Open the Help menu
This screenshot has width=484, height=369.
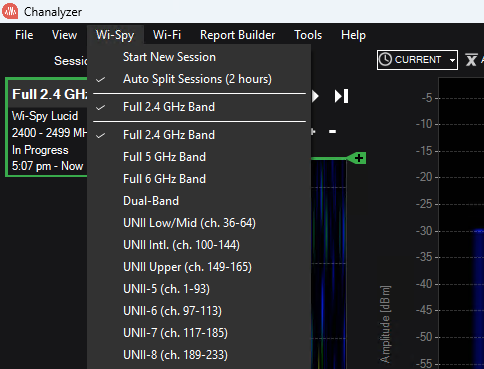pos(353,35)
